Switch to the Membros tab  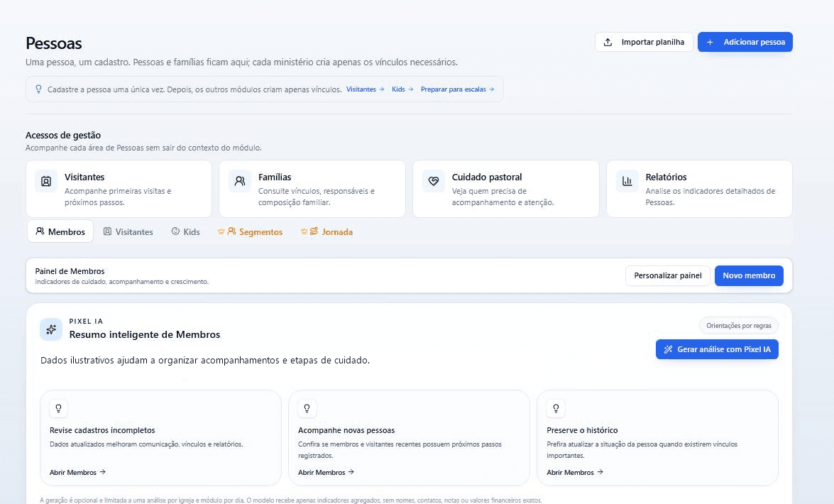[x=60, y=231]
